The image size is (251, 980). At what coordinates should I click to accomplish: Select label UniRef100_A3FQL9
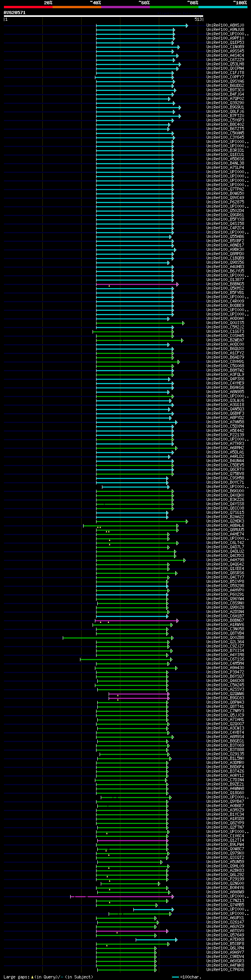pyautogui.click(x=225, y=375)
